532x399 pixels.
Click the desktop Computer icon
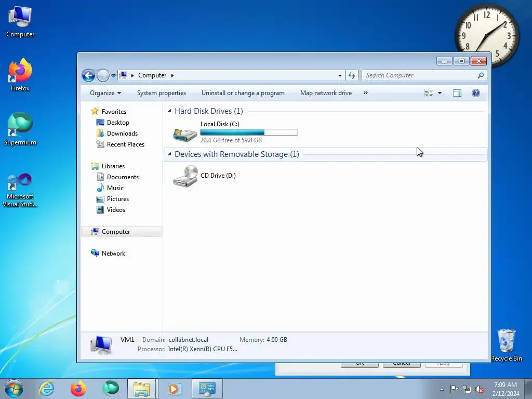click(20, 22)
